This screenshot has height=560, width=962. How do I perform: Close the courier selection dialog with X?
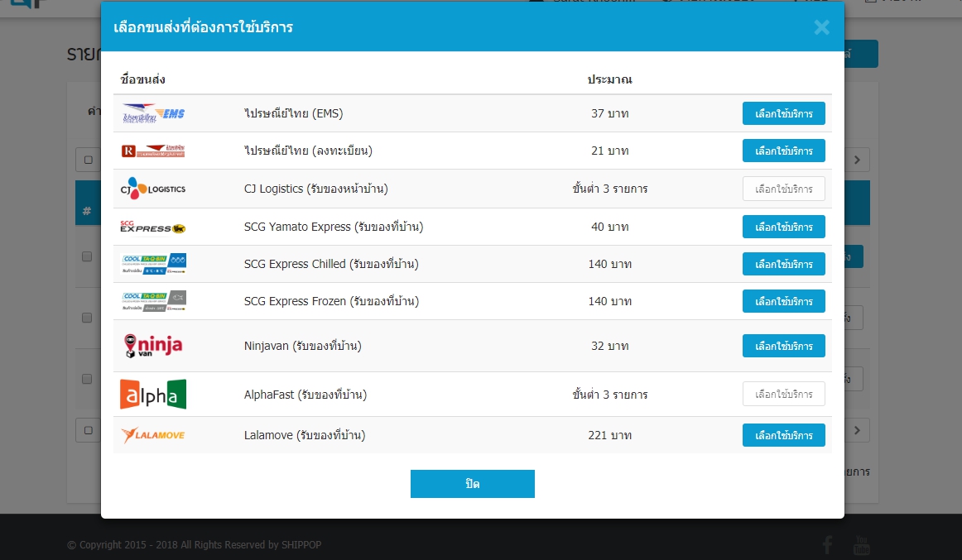click(x=821, y=27)
